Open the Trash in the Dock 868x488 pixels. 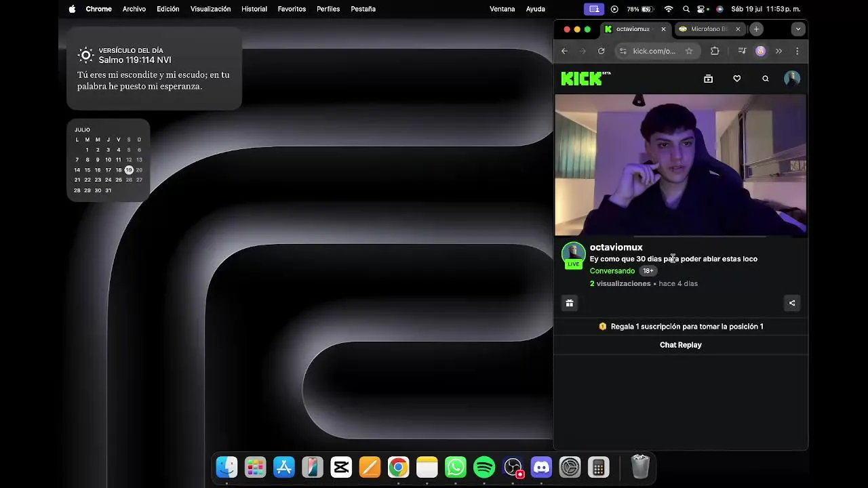[640, 467]
